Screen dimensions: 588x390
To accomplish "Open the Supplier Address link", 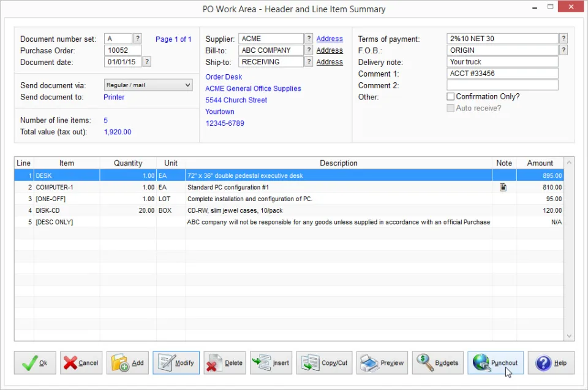I will [x=330, y=39].
